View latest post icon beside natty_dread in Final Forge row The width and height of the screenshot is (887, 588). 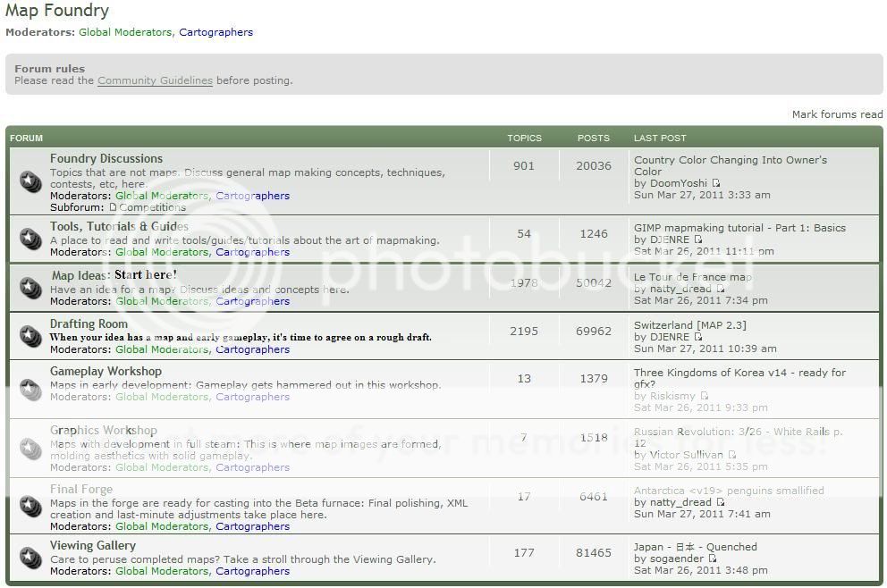coord(720,502)
